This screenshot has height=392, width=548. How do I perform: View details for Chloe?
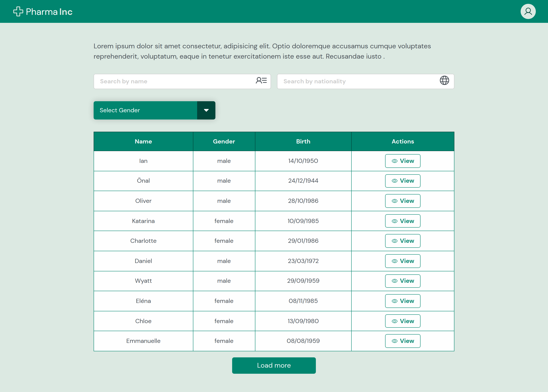[x=402, y=321]
